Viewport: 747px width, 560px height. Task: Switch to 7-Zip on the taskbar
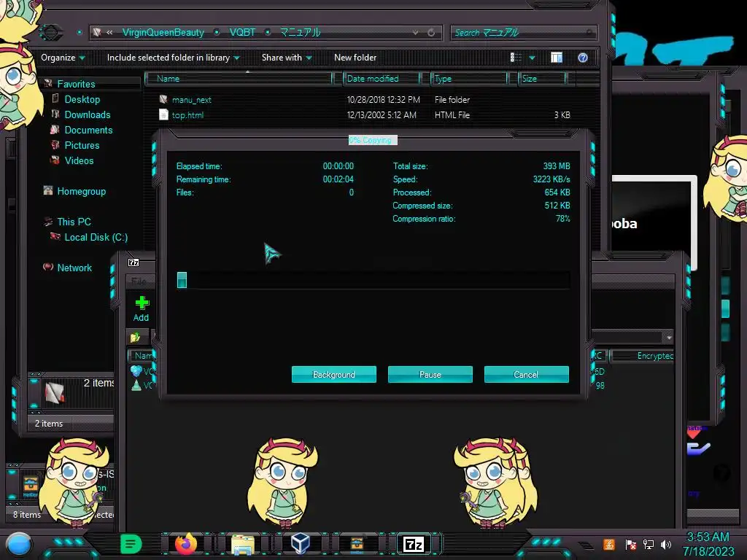click(x=413, y=544)
